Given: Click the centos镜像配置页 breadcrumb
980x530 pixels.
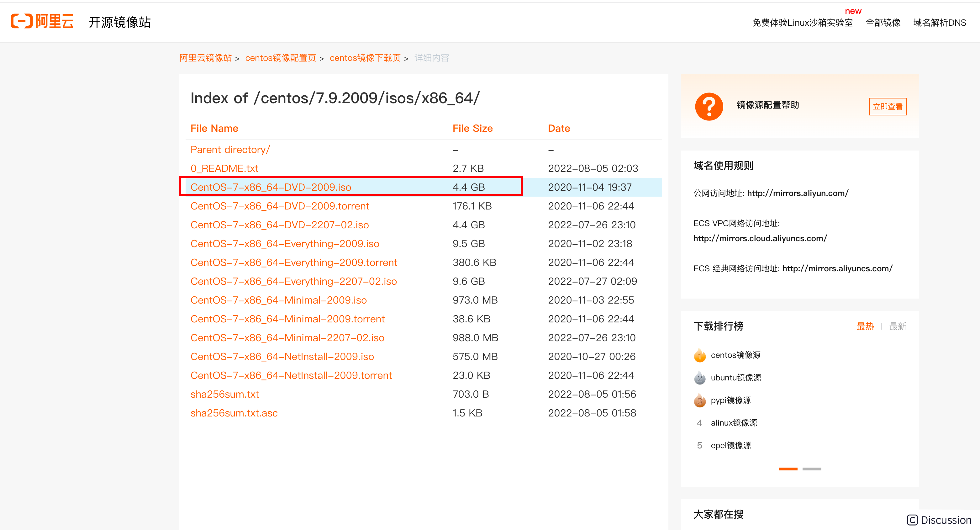Looking at the screenshot, I should point(280,58).
